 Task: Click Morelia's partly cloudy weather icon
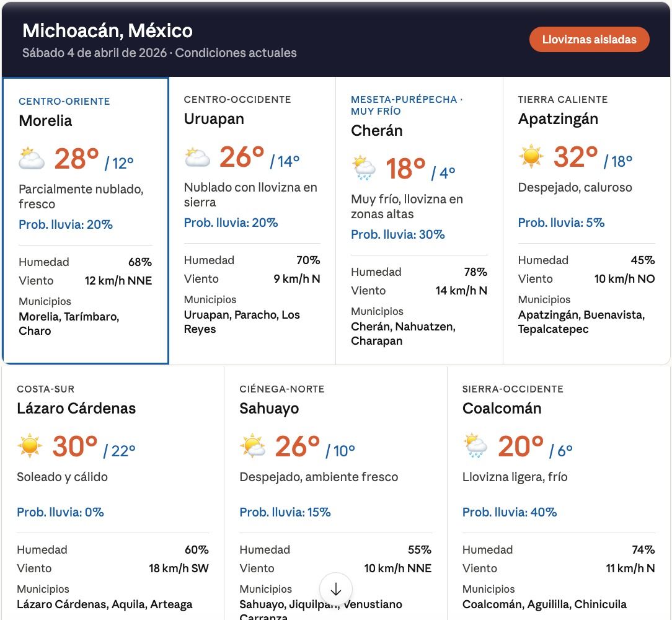(x=32, y=159)
